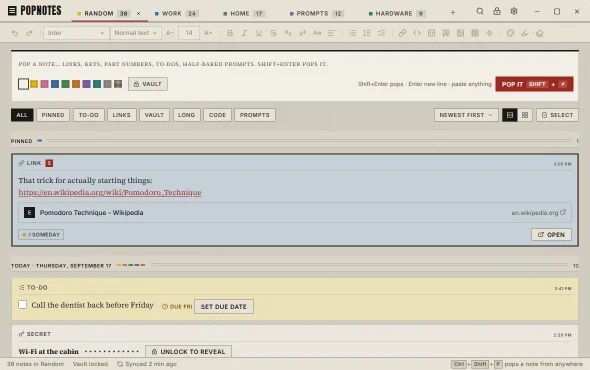Viewport: 590px width, 370px height.
Task: Toggle the CODE filter chip
Action: coord(217,115)
